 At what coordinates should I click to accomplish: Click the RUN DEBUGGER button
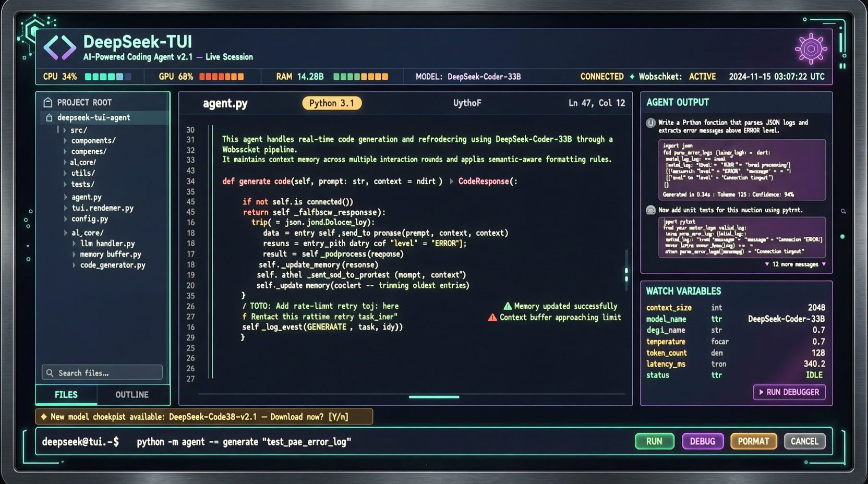(789, 392)
